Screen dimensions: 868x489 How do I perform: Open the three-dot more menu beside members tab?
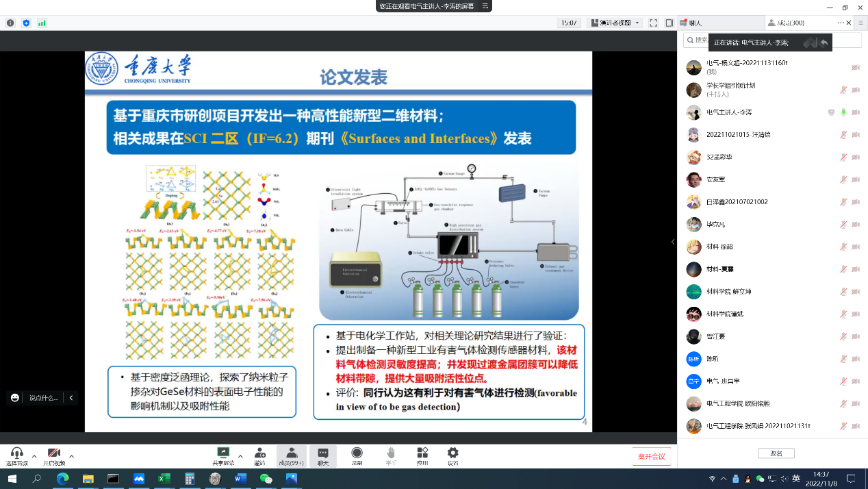841,23
